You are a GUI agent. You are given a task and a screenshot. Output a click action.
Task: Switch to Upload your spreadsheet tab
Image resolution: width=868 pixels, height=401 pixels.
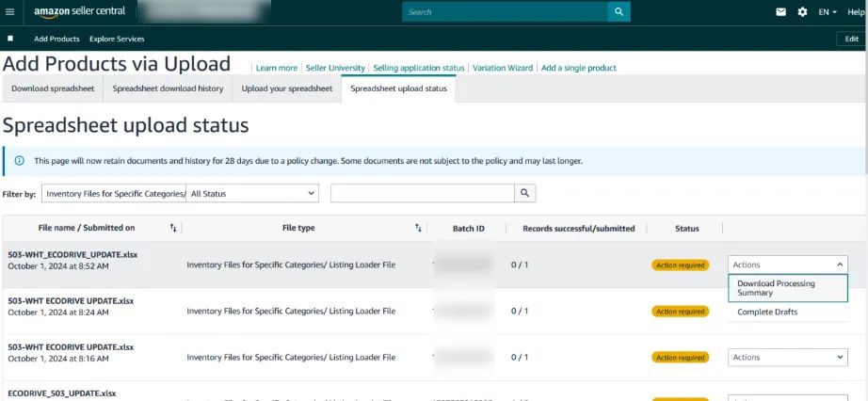[287, 88]
